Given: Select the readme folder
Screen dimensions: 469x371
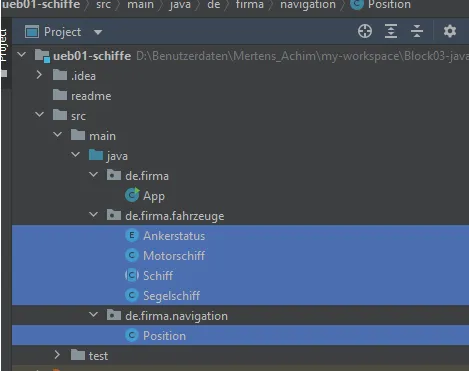Looking at the screenshot, I should 91,96.
